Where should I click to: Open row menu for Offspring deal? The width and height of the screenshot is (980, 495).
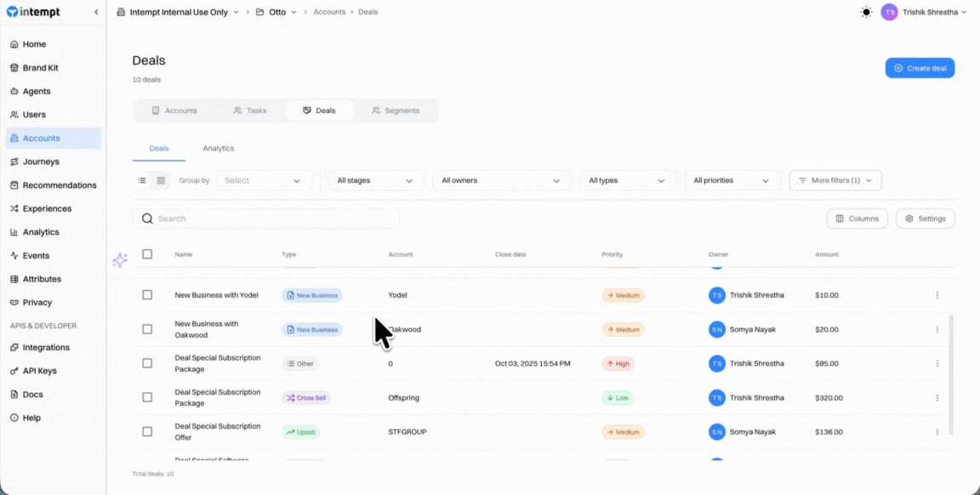937,397
